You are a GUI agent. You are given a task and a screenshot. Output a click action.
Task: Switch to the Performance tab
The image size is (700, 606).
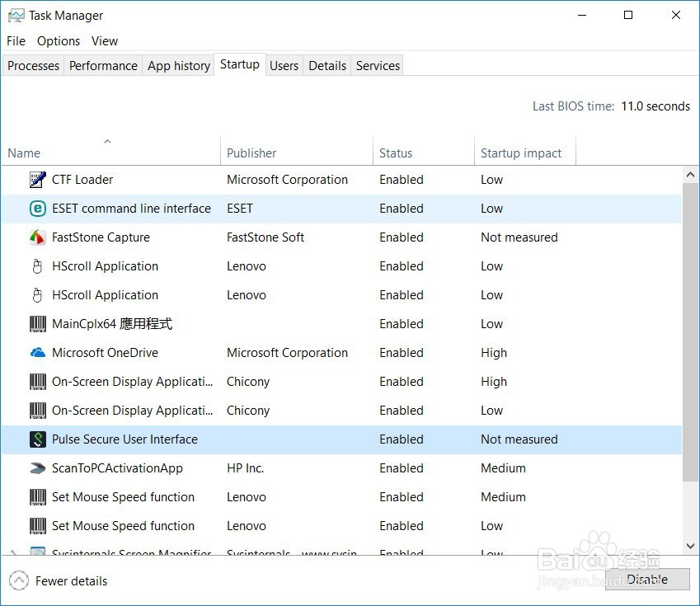tap(103, 66)
